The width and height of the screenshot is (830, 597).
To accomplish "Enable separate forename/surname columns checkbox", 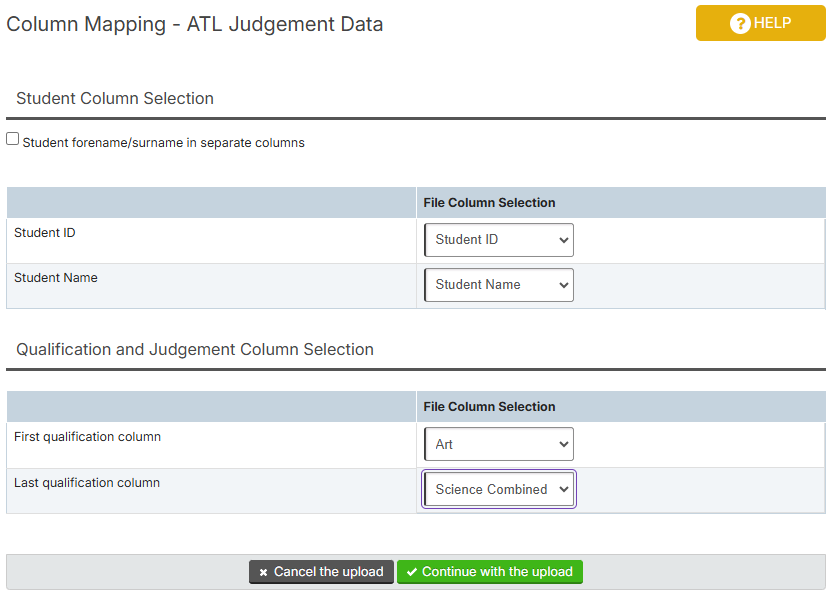I will pyautogui.click(x=13, y=139).
